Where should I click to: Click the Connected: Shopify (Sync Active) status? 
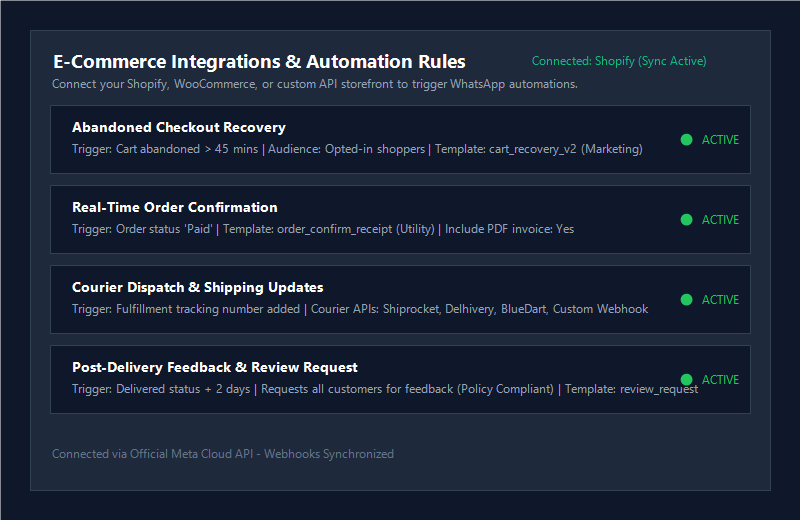click(619, 61)
